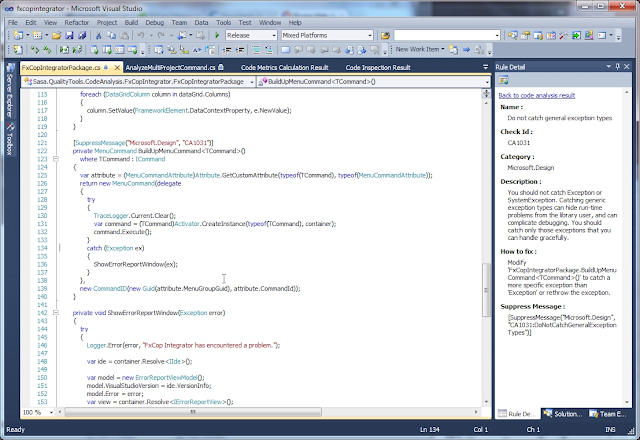Open Rule Detail window position dropdown arrow
This screenshot has width=640, height=440.
pos(609,66)
